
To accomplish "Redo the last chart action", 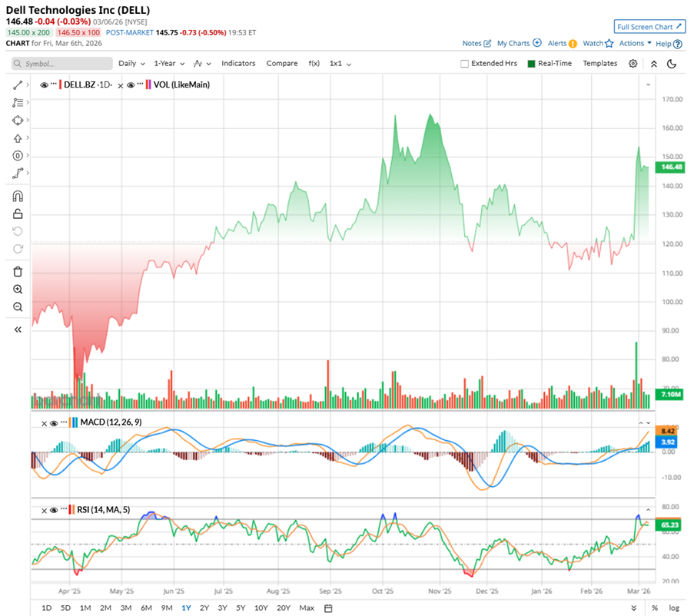I will tap(18, 249).
